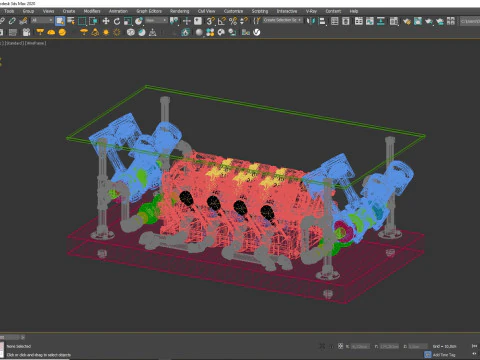Click the Render in Cloud teapot icon
The height and width of the screenshot is (360, 480).
(x=440, y=21)
